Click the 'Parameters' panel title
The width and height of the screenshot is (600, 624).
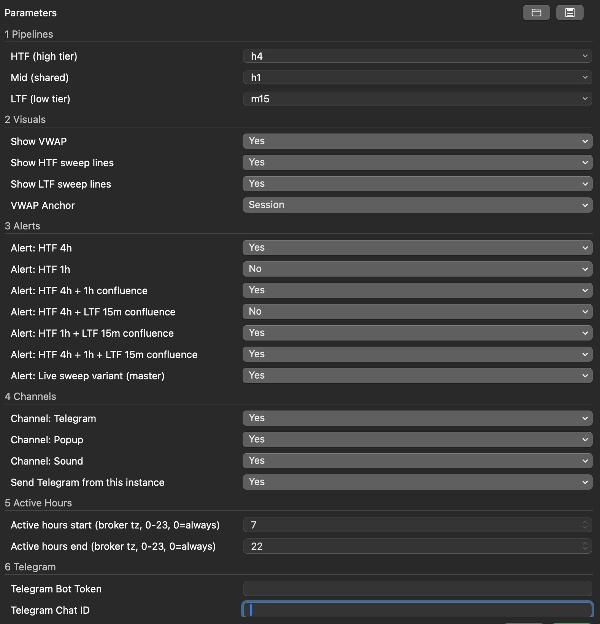pos(31,13)
